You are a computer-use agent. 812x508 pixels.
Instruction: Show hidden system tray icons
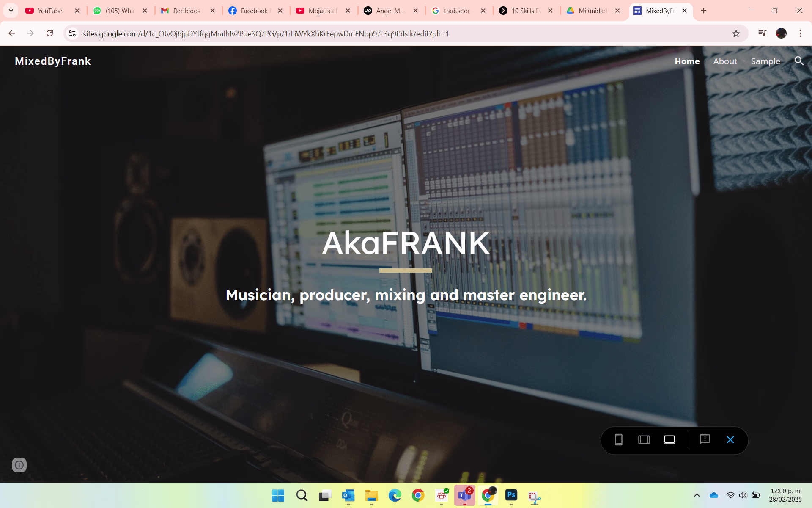pyautogui.click(x=697, y=495)
